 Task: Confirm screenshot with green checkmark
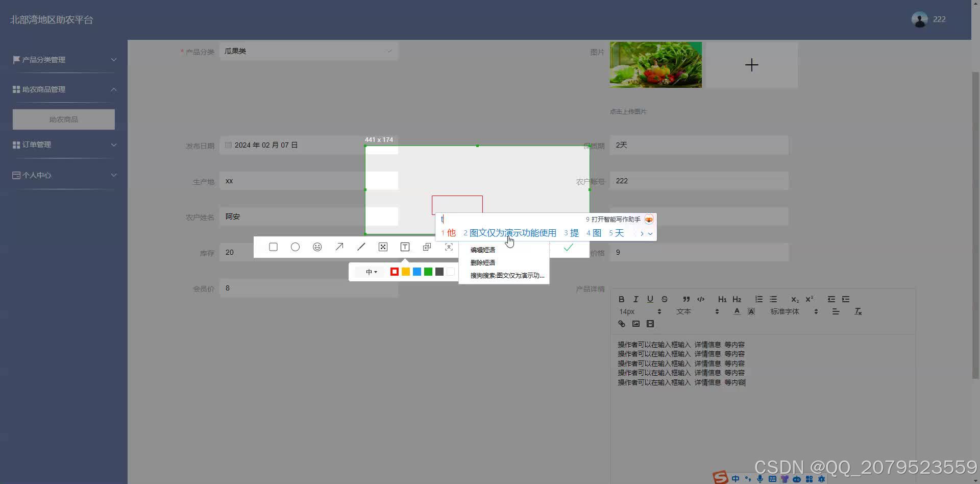pyautogui.click(x=568, y=247)
